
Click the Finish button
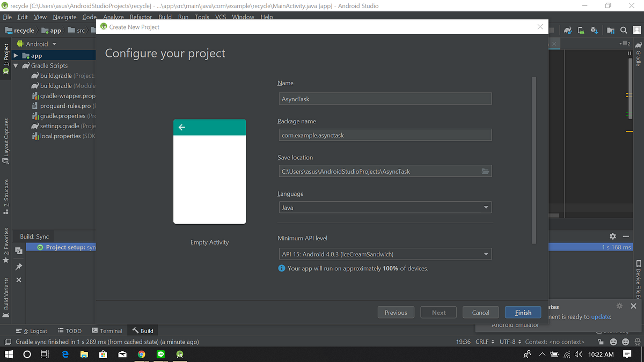point(523,312)
